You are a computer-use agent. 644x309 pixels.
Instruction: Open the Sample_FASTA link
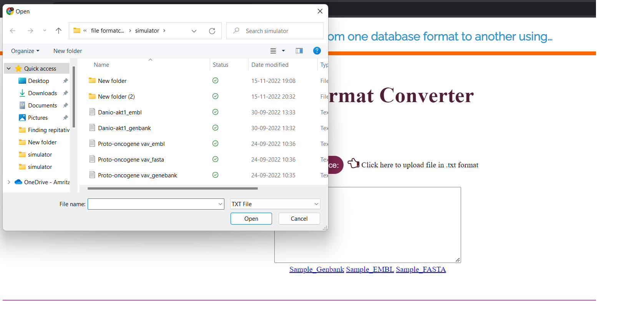[x=421, y=269]
